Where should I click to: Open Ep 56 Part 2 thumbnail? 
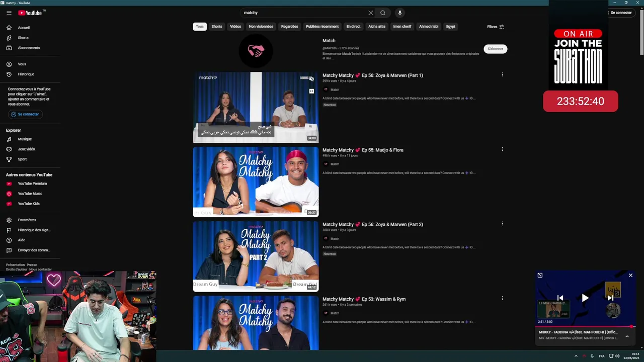coord(256,256)
